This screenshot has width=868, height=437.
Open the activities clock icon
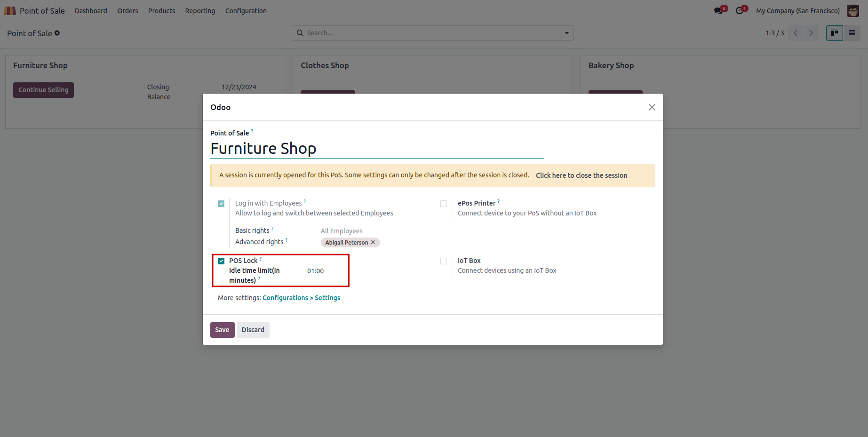click(740, 10)
